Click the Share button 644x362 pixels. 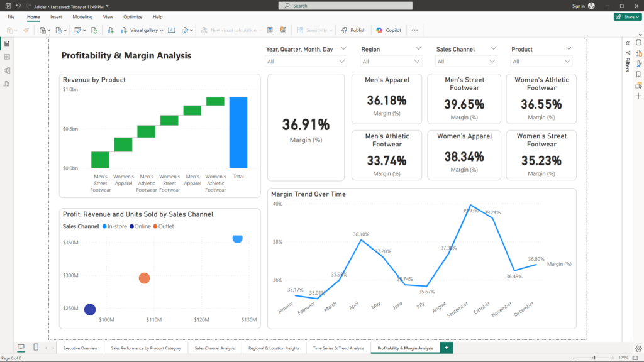point(627,17)
